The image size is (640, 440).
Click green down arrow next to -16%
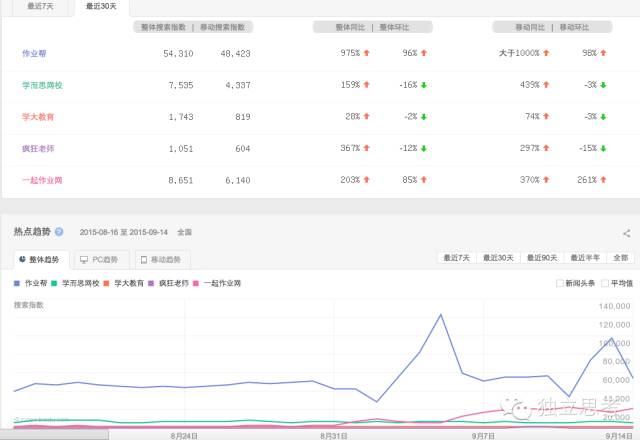pos(423,85)
